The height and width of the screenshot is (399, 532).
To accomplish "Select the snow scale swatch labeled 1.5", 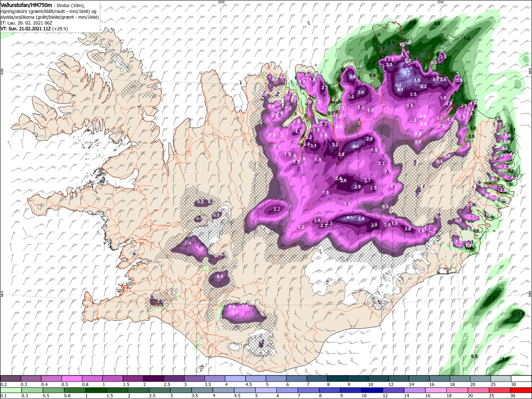I will click(133, 379).
